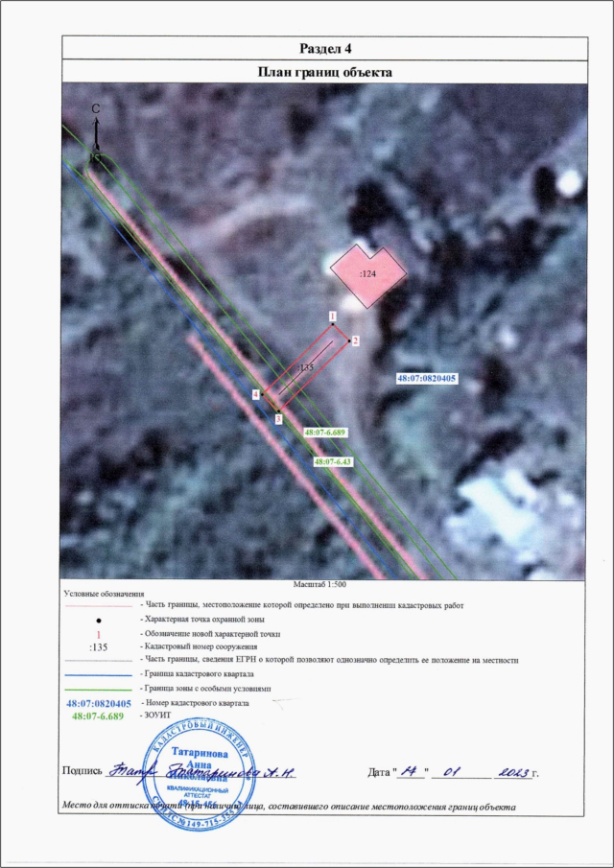Click the green special zone line sample in the legend
The image size is (614, 868).
click(99, 689)
